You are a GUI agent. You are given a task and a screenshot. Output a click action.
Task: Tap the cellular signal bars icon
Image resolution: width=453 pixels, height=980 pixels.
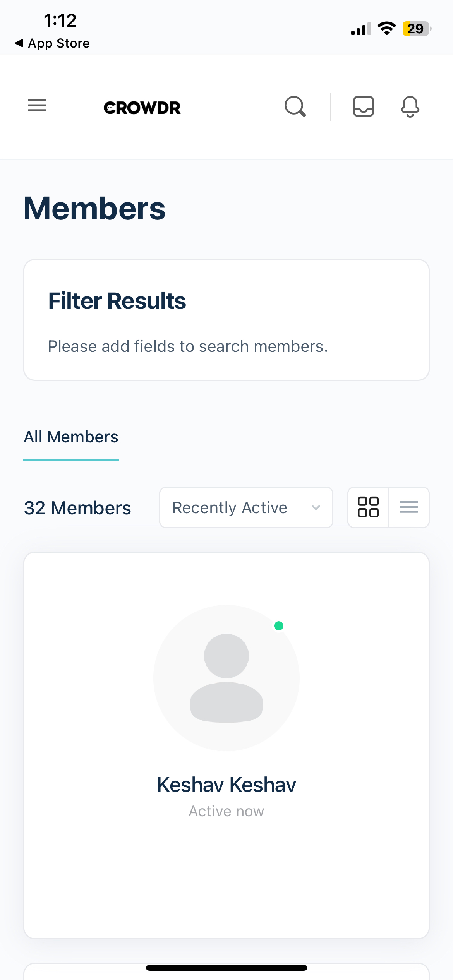click(360, 29)
